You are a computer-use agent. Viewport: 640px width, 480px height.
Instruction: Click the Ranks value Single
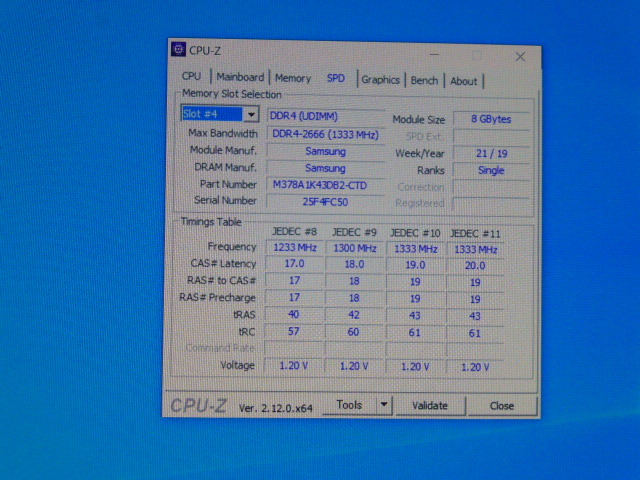point(491,171)
